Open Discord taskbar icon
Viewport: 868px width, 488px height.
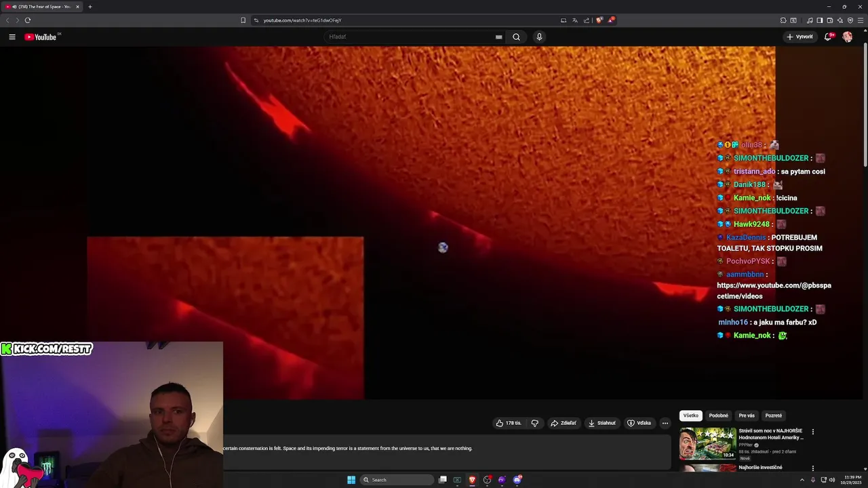pyautogui.click(x=517, y=480)
